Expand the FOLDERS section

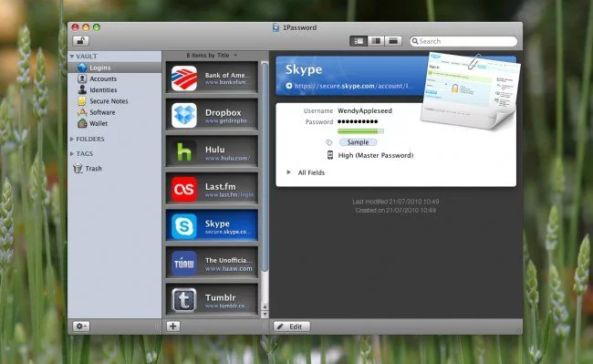click(72, 139)
